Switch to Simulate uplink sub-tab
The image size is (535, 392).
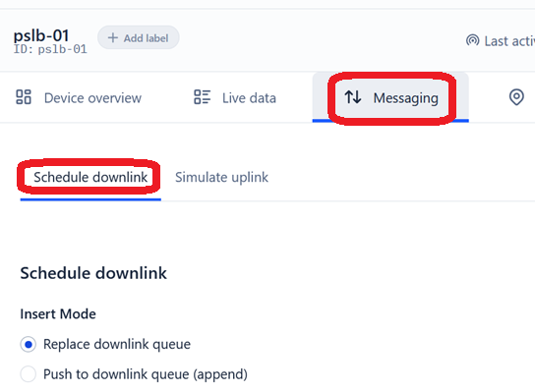click(221, 178)
